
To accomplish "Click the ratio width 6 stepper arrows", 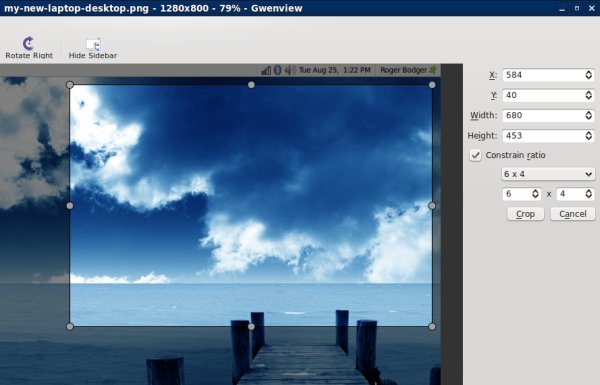I will click(x=535, y=194).
